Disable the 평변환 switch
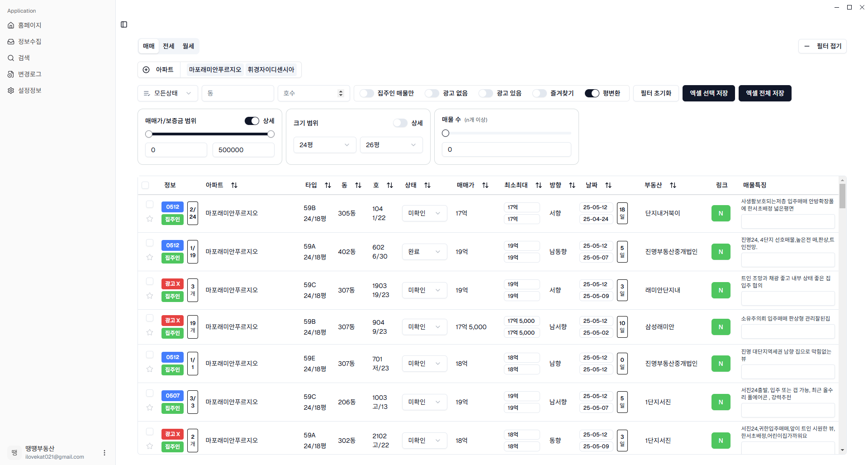 pyautogui.click(x=592, y=93)
